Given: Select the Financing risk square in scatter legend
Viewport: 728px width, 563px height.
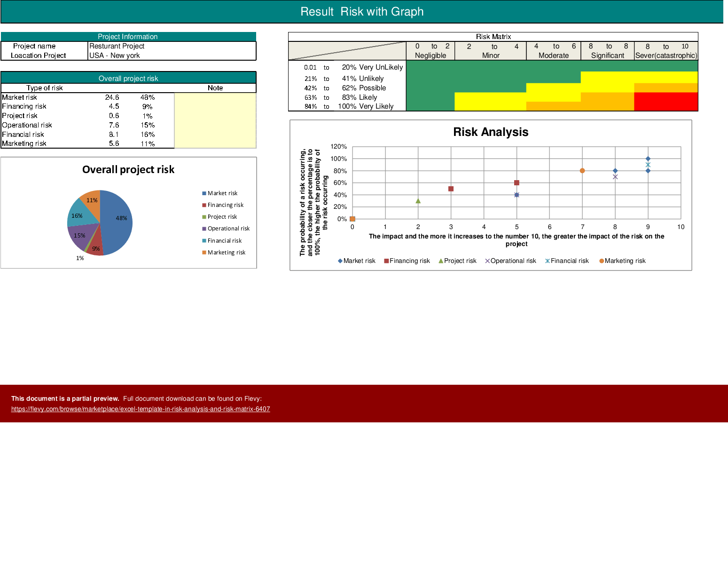Looking at the screenshot, I should [x=386, y=261].
